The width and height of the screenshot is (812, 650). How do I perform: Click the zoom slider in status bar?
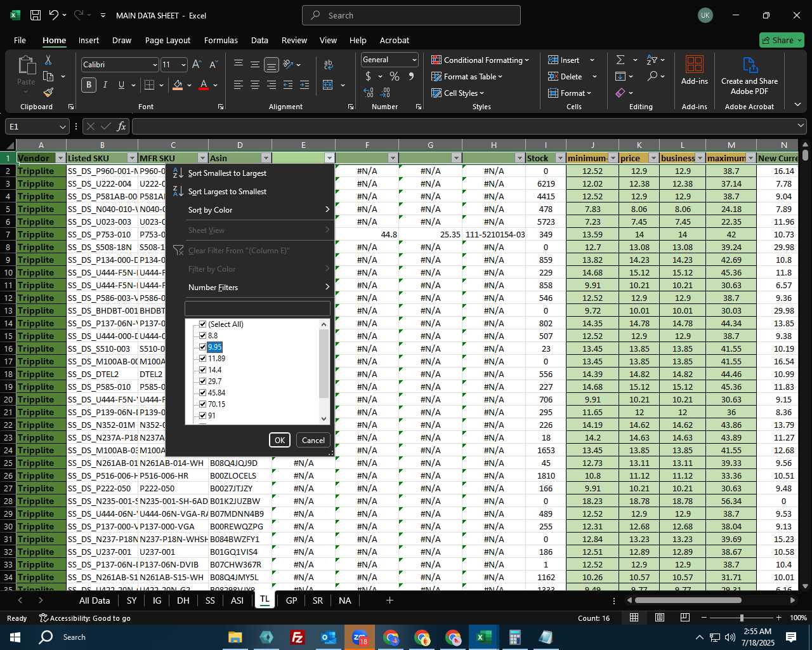(742, 618)
